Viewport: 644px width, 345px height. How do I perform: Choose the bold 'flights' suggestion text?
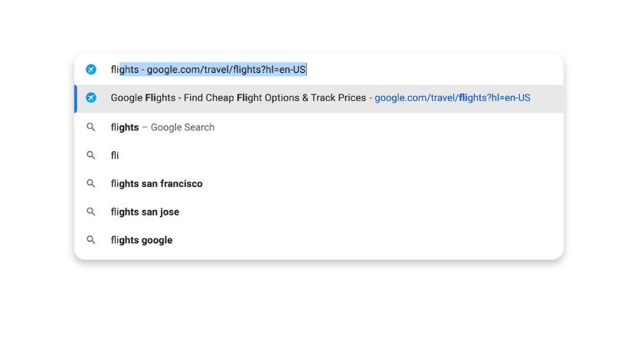(125, 127)
